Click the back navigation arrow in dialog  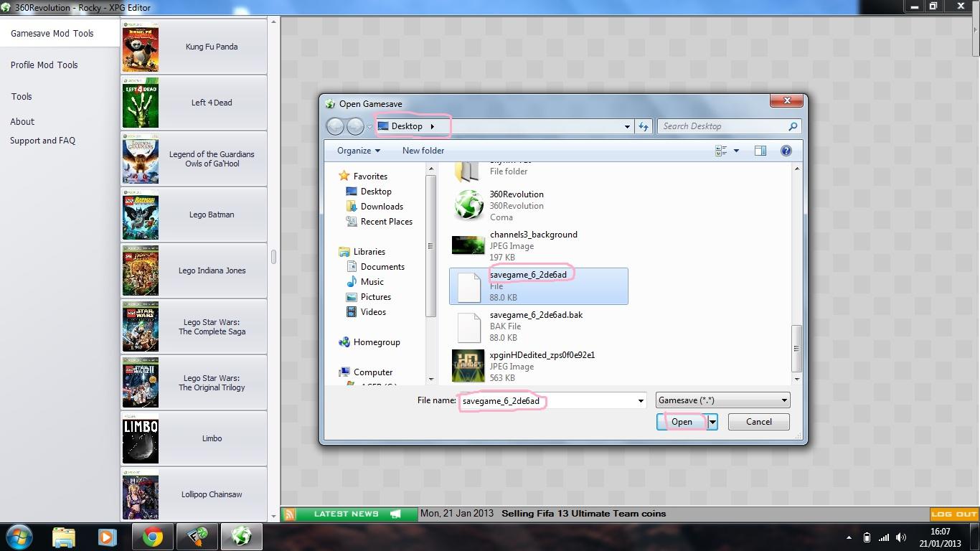click(x=335, y=126)
